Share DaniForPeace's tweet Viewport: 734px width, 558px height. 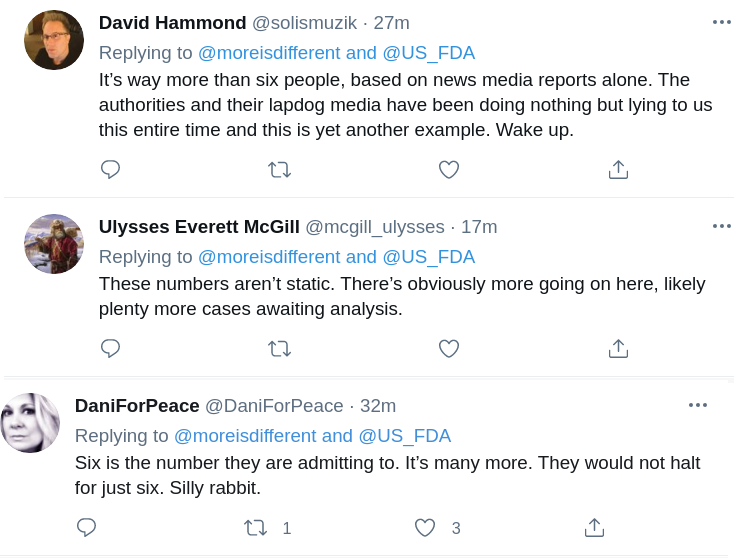pyautogui.click(x=594, y=527)
